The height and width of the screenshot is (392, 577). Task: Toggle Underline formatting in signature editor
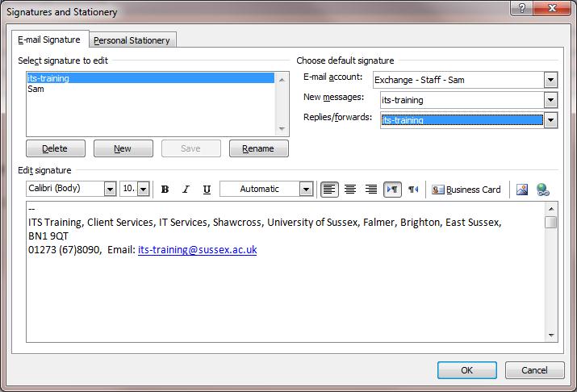pos(207,190)
